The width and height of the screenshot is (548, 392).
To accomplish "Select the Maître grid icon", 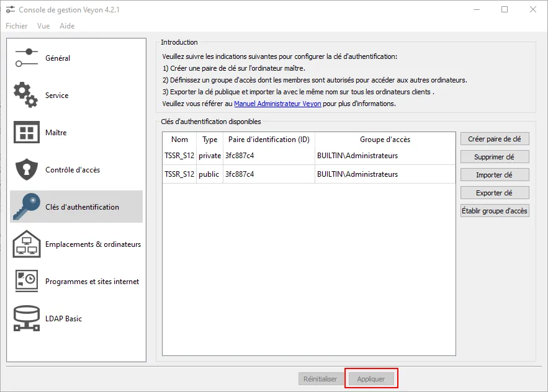I will click(x=27, y=132).
